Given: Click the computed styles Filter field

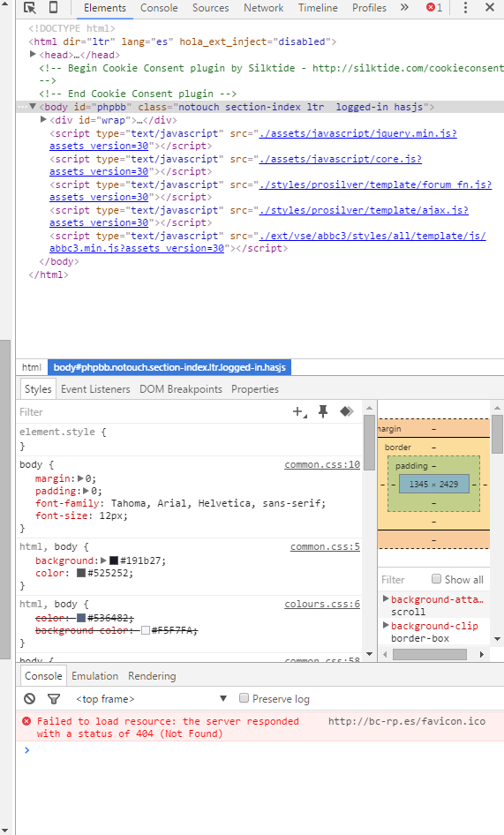Looking at the screenshot, I should tap(402, 579).
